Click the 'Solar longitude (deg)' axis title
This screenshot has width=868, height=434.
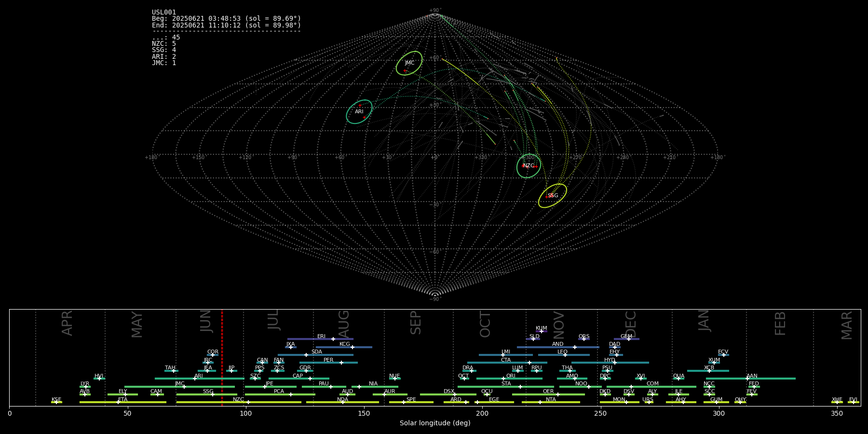point(435,423)
